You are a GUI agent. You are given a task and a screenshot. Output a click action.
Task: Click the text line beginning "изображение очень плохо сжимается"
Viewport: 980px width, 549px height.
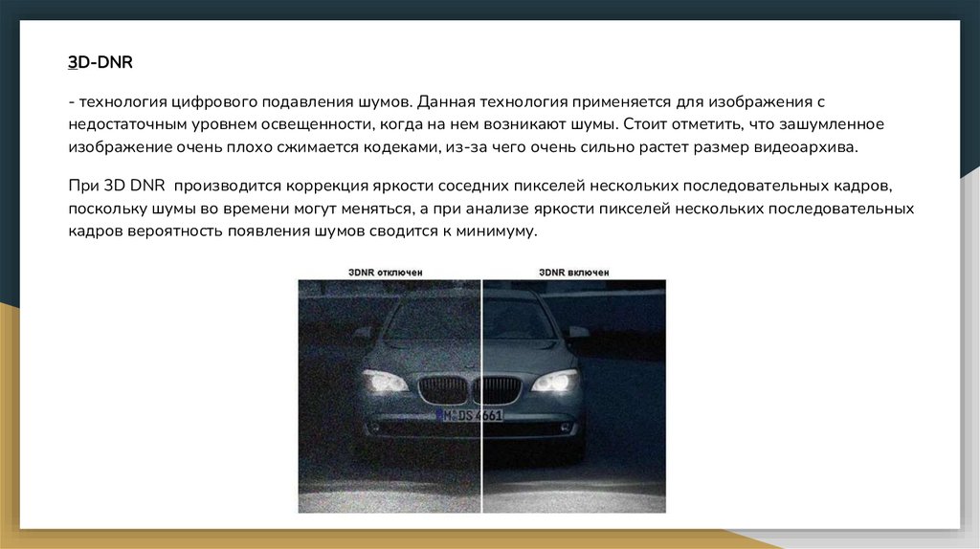click(x=463, y=147)
